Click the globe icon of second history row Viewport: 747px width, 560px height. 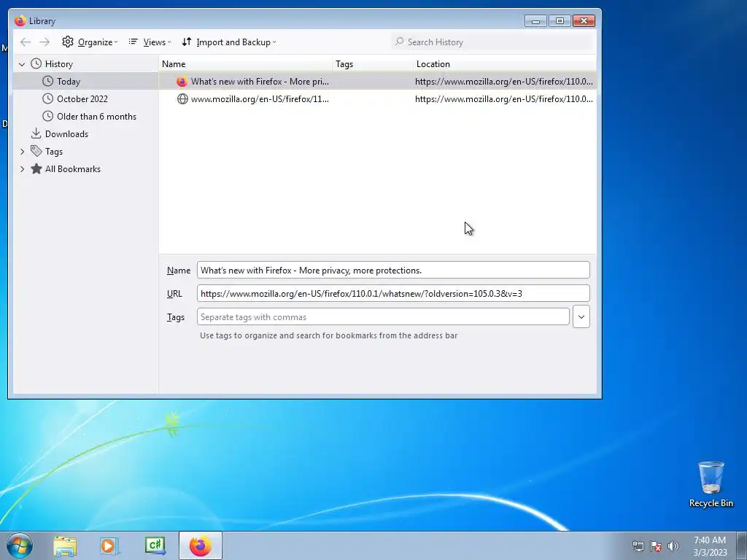tap(182, 99)
